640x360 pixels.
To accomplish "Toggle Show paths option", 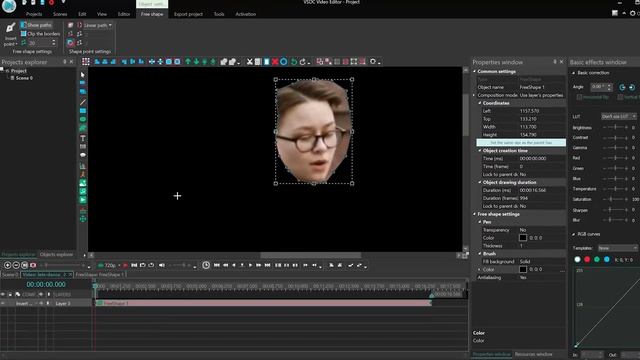I will [36, 25].
